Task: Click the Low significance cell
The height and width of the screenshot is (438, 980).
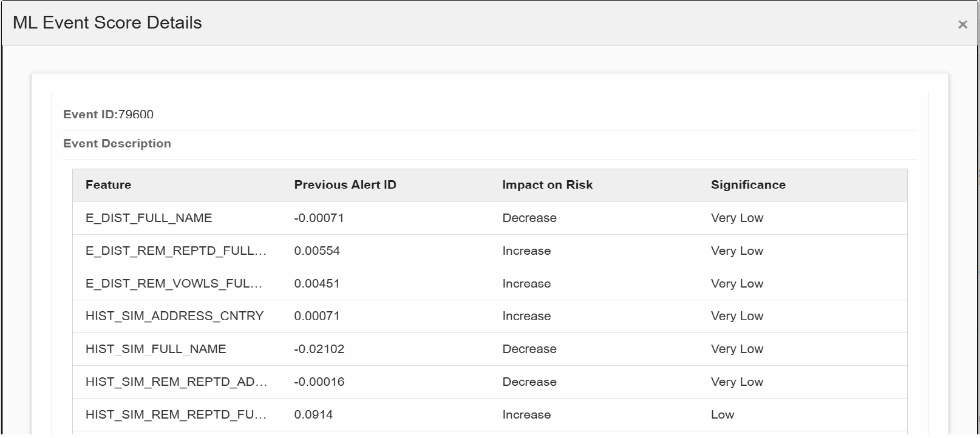Action: (x=723, y=415)
